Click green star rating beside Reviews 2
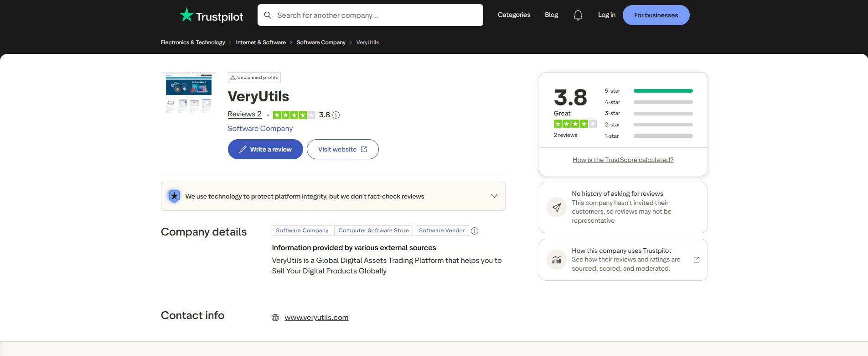 [294, 115]
